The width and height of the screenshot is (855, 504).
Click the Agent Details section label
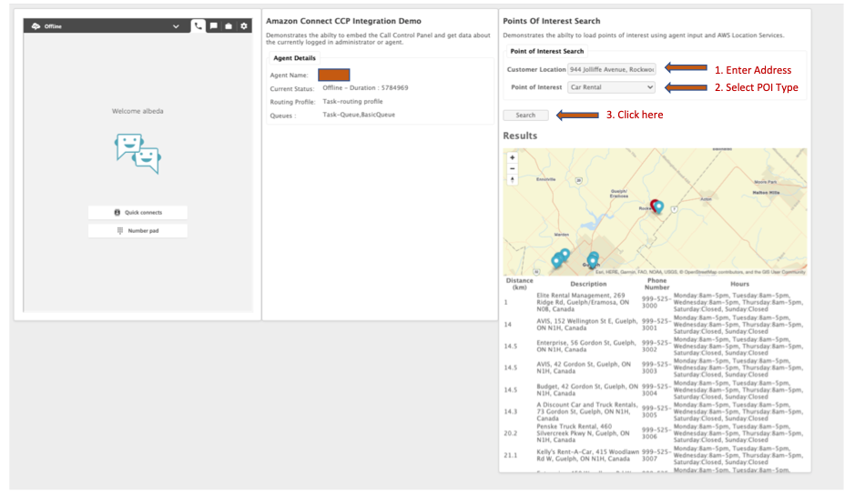(294, 57)
